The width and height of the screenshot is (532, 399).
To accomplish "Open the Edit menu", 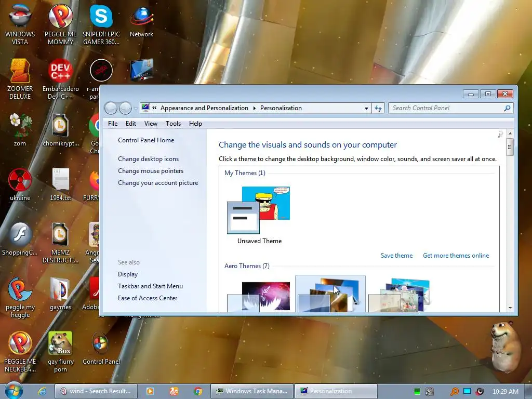I will (130, 124).
